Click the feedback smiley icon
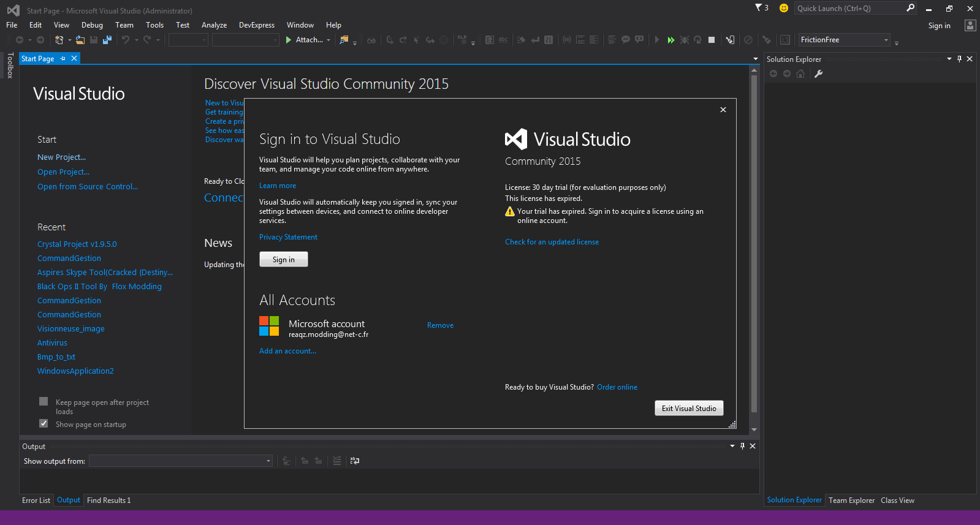The width and height of the screenshot is (980, 525). coord(783,8)
